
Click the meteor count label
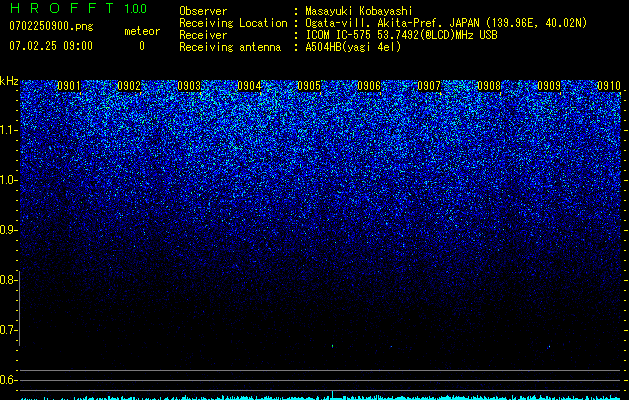[x=142, y=31]
